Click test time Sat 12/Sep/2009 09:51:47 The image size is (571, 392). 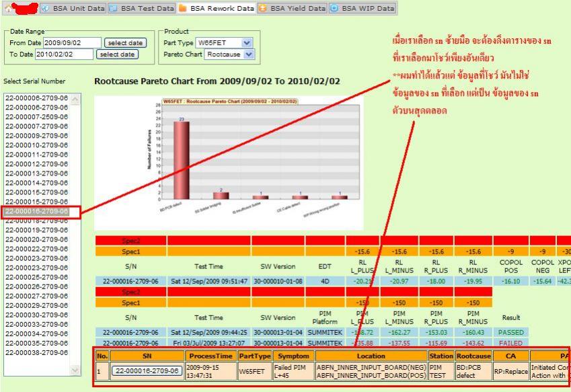point(209,281)
